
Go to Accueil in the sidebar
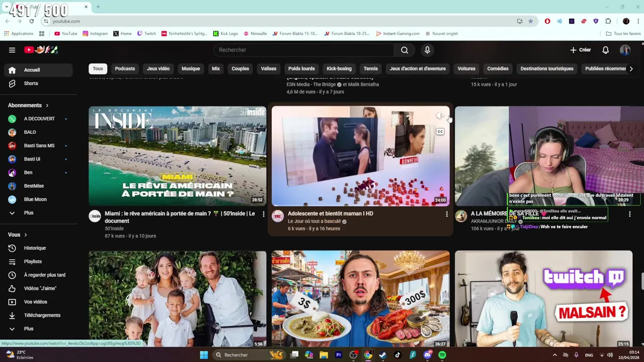tap(38, 70)
